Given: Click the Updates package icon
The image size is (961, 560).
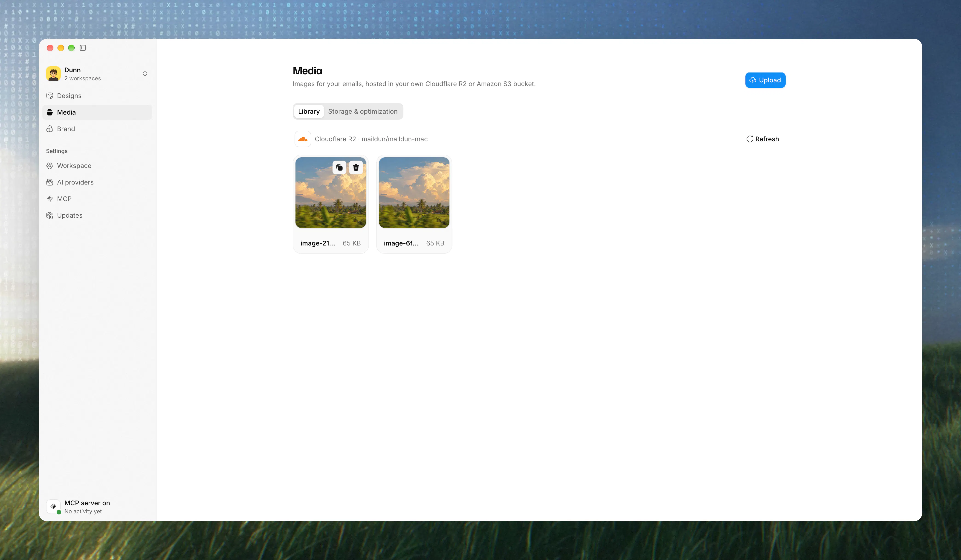Looking at the screenshot, I should [x=49, y=215].
